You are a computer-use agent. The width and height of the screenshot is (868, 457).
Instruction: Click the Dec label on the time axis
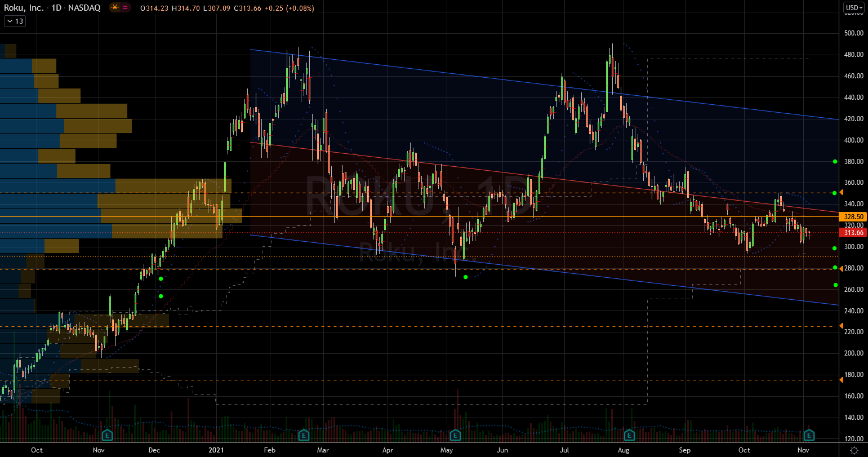(x=154, y=450)
